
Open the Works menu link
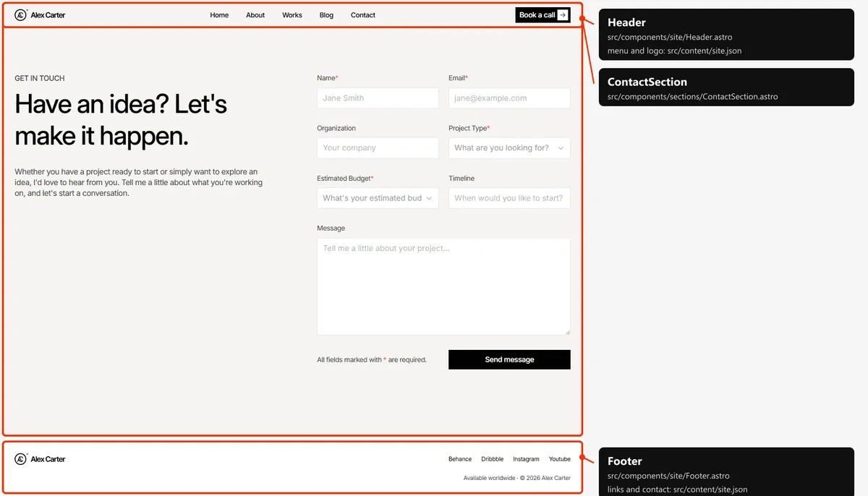[x=292, y=15]
